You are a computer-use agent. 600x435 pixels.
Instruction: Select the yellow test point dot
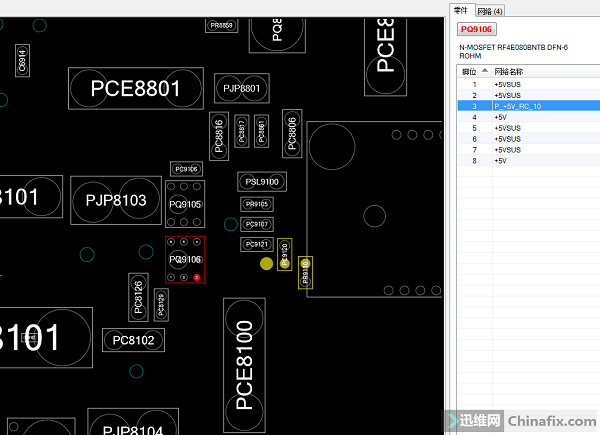coord(266,264)
